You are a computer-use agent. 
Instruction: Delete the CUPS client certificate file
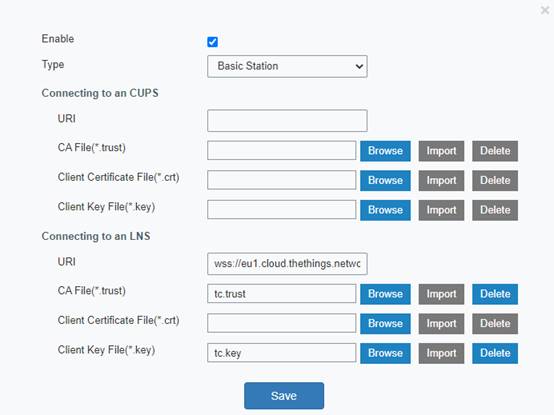point(495,180)
